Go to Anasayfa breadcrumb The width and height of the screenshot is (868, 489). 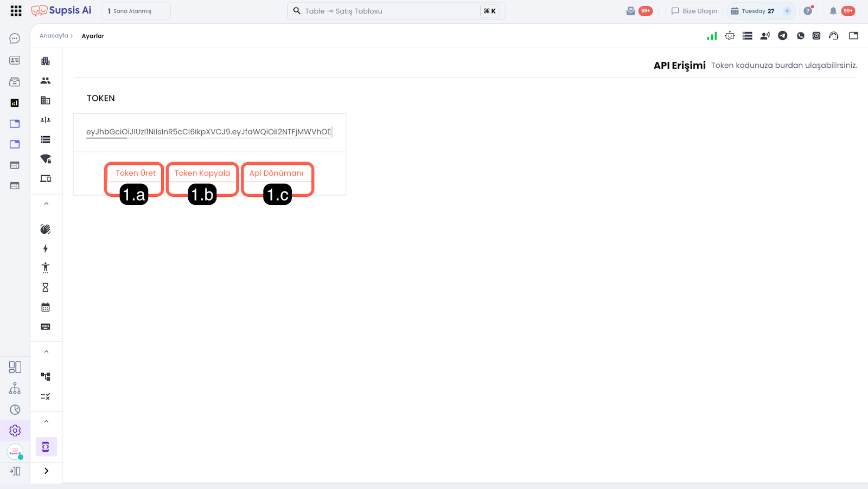pyautogui.click(x=54, y=36)
